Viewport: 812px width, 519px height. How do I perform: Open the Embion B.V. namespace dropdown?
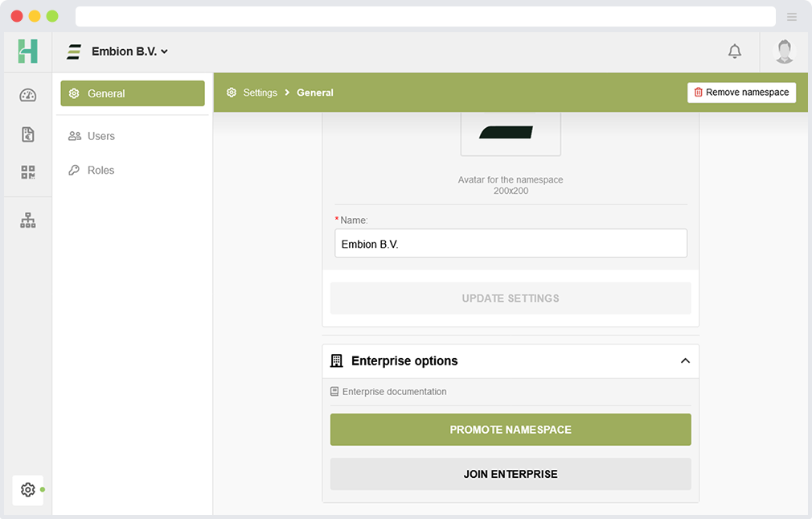[129, 51]
